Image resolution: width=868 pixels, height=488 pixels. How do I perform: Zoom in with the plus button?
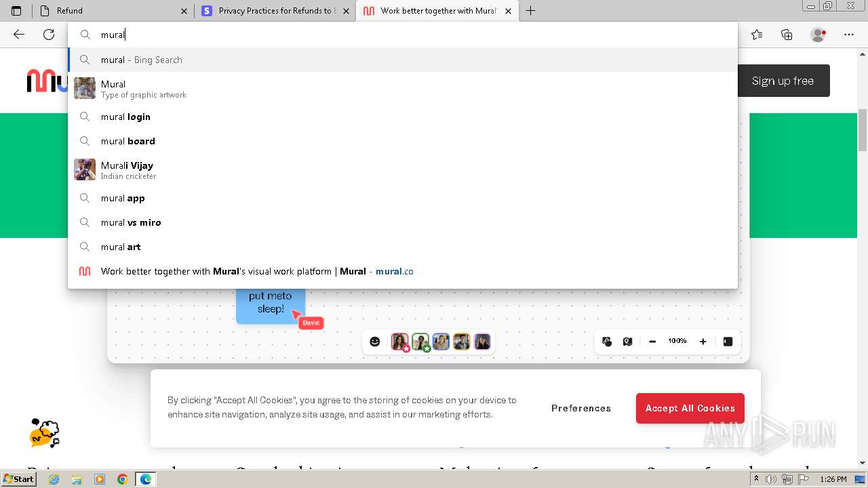pyautogui.click(x=703, y=342)
